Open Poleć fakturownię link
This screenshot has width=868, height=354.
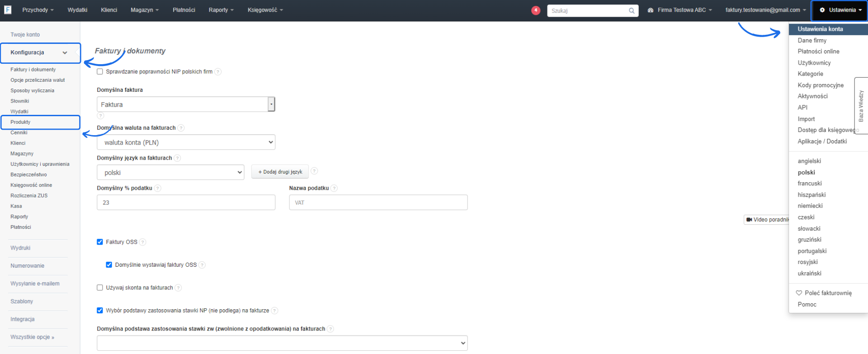point(828,293)
